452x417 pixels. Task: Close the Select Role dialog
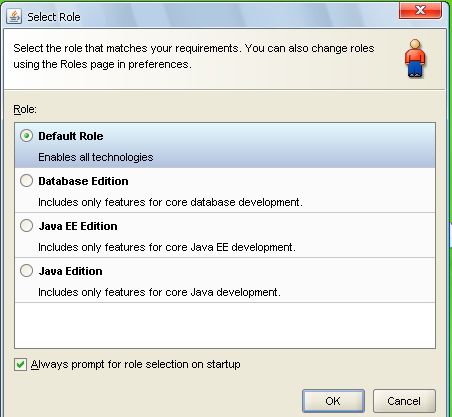pyautogui.click(x=420, y=10)
